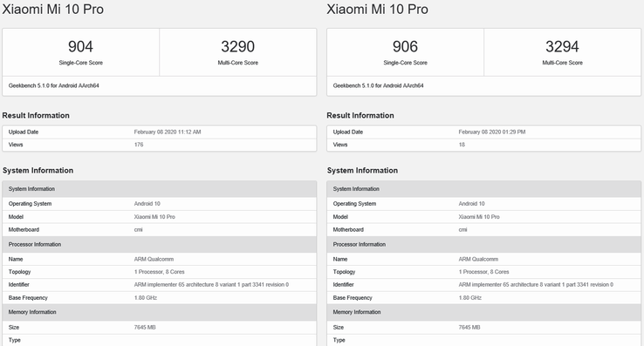644x346 pixels.
Task: Click left base frequency '1.80 GHz'
Action: click(146, 297)
